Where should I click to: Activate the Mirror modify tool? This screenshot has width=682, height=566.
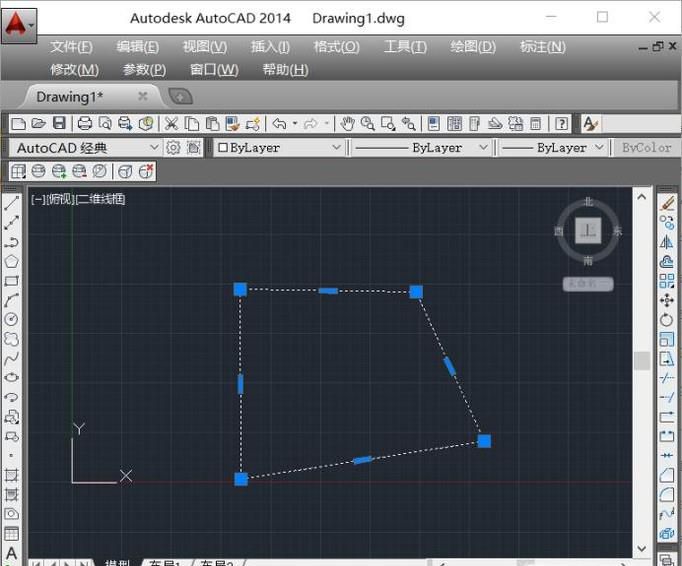pyautogui.click(x=667, y=242)
